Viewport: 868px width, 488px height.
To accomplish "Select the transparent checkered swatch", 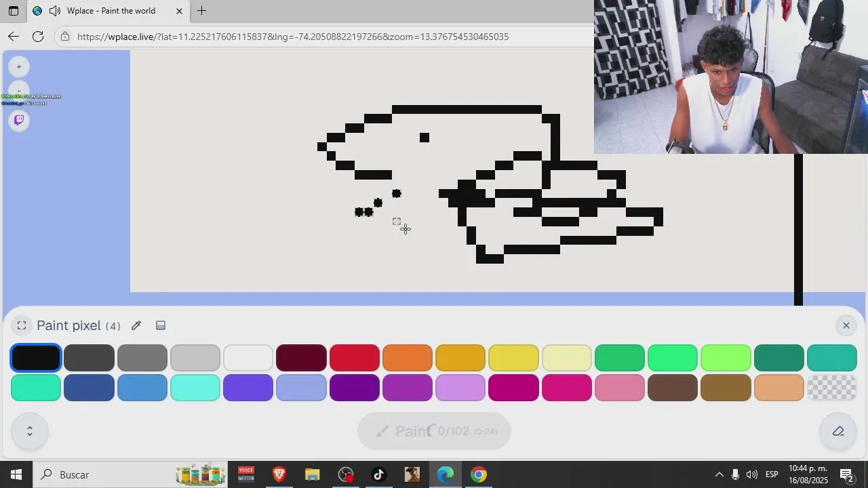I will point(832,388).
